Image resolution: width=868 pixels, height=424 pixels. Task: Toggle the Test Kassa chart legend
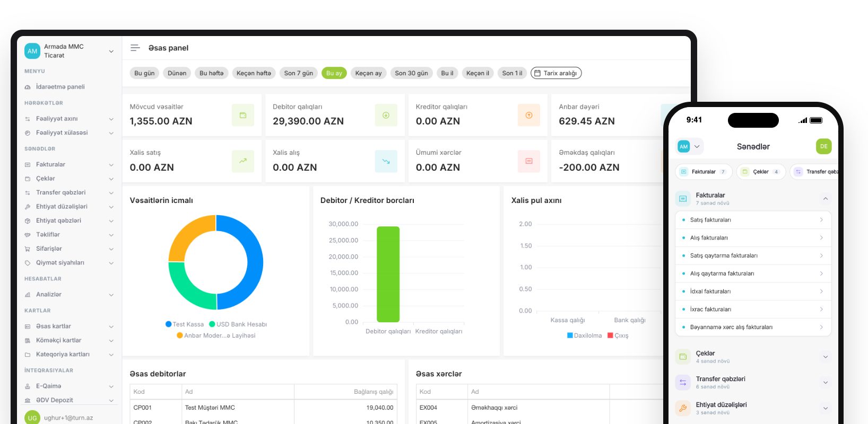click(x=185, y=324)
